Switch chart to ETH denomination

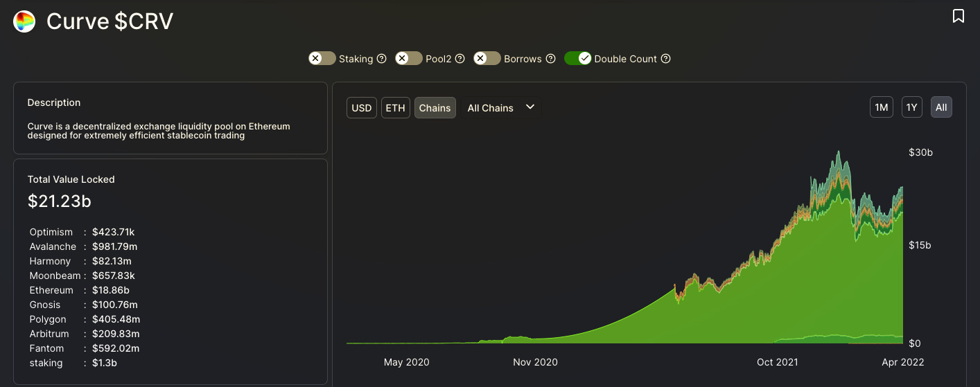point(395,108)
